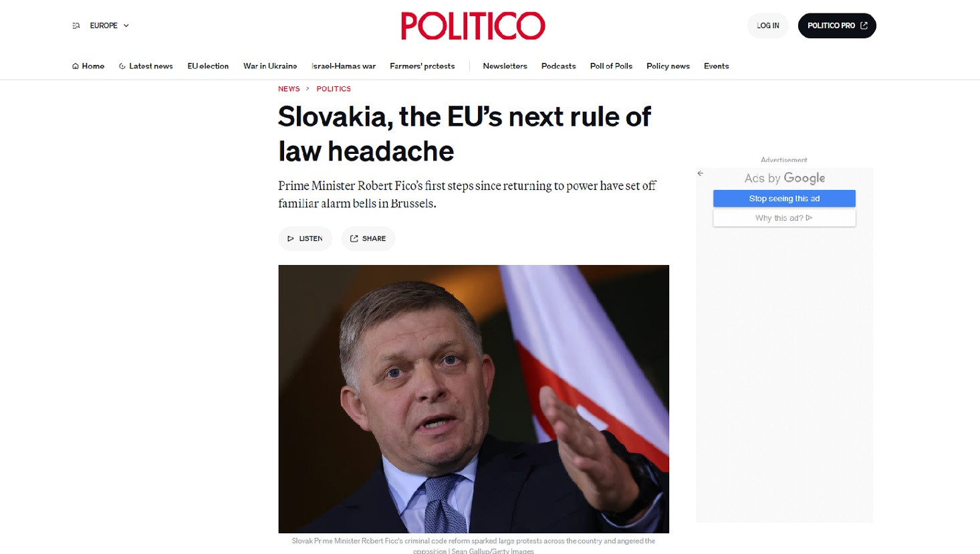
Task: Click the Share arrow icon
Action: coord(354,239)
